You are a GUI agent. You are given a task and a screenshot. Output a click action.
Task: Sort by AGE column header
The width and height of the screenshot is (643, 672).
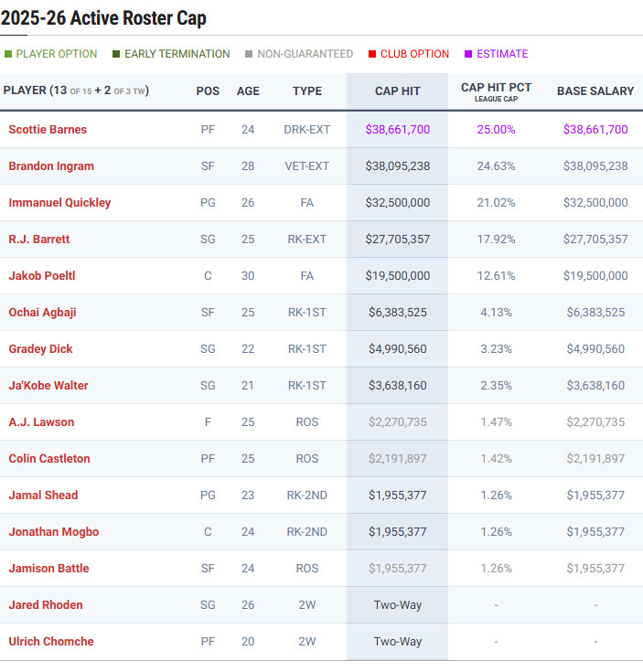[248, 91]
